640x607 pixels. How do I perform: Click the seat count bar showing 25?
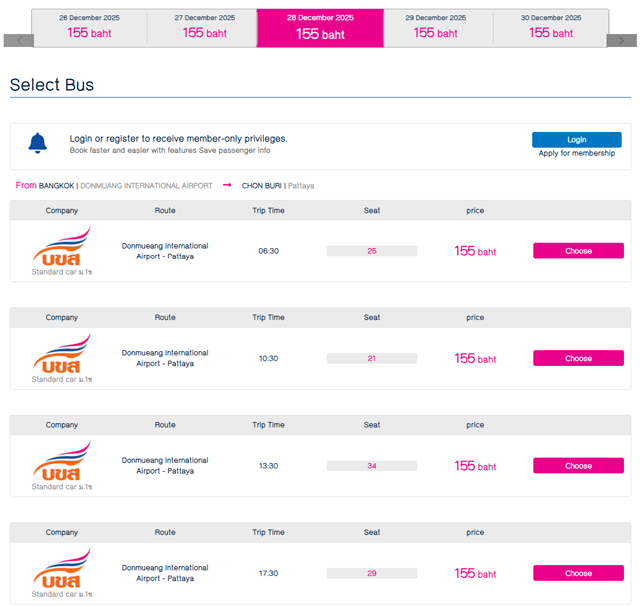372,251
